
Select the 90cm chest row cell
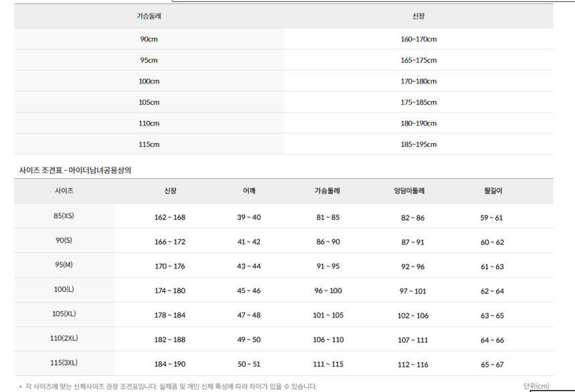tap(148, 39)
